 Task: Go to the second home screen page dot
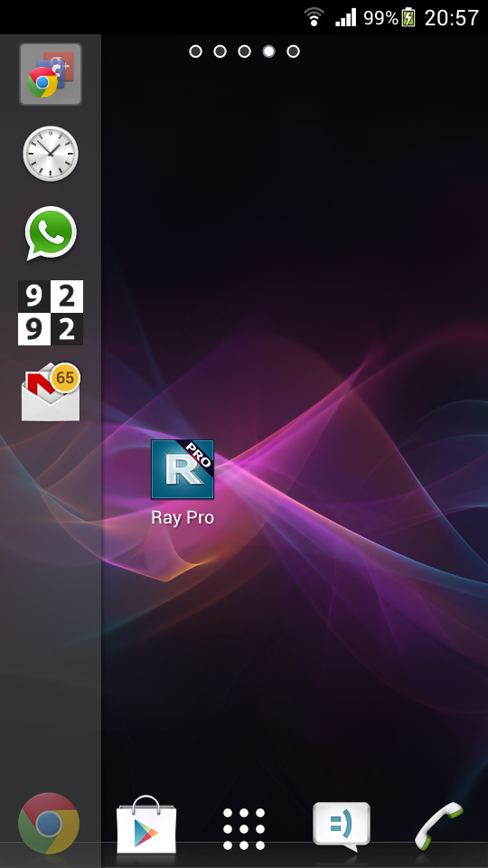click(220, 52)
